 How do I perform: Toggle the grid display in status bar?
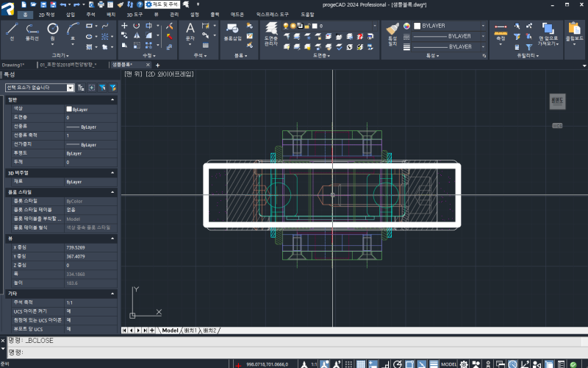[x=361, y=364]
